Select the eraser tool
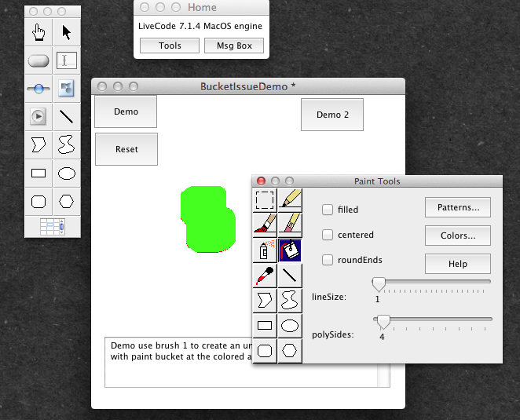Viewport: 520px width, 420px height. (290, 225)
